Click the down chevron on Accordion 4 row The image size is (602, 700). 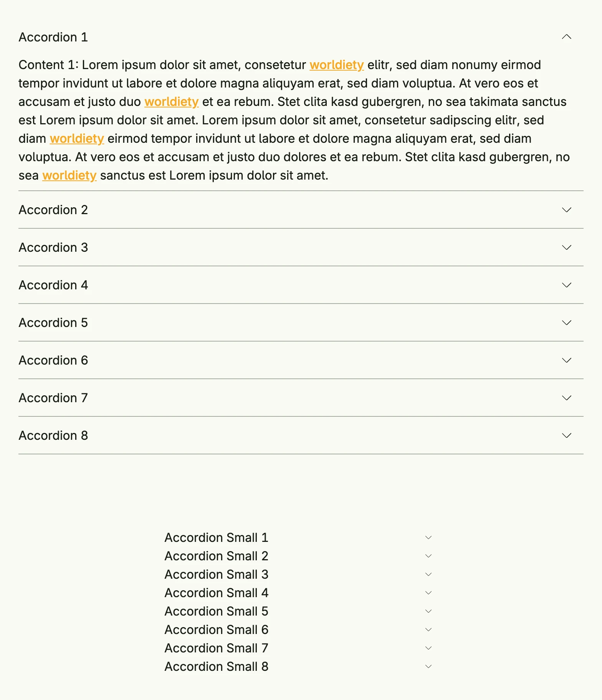(566, 285)
